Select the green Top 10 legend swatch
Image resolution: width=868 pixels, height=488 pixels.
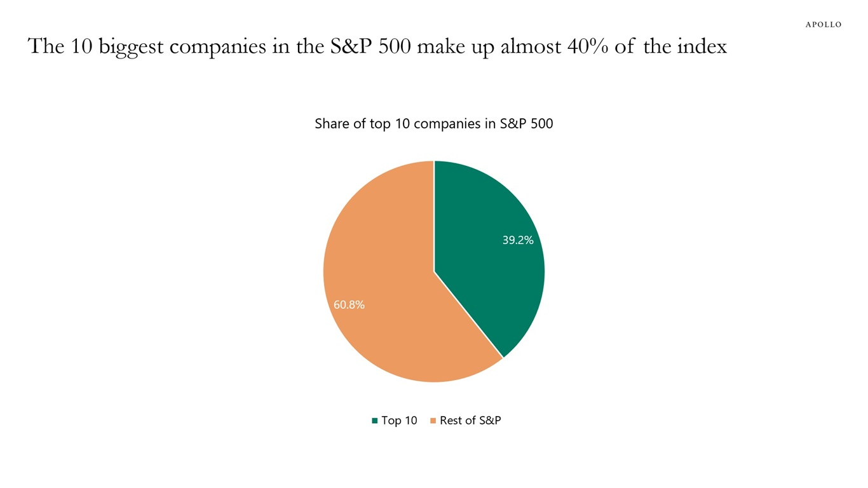tap(375, 421)
